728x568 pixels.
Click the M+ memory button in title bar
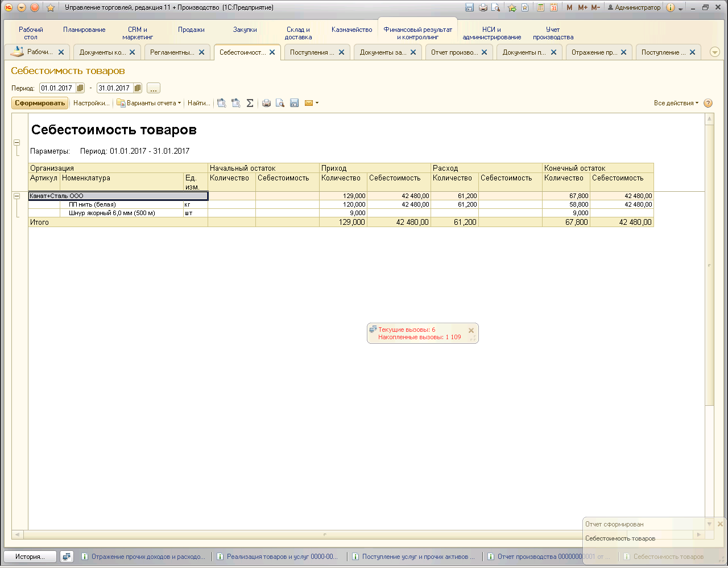point(582,7)
